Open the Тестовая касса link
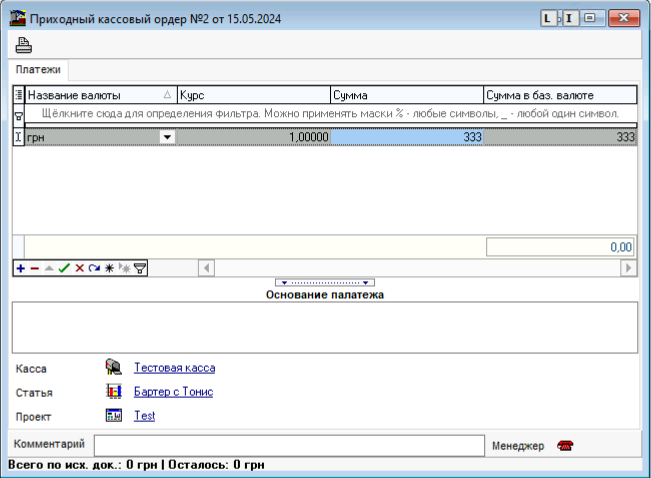The image size is (651, 478). pos(174,368)
